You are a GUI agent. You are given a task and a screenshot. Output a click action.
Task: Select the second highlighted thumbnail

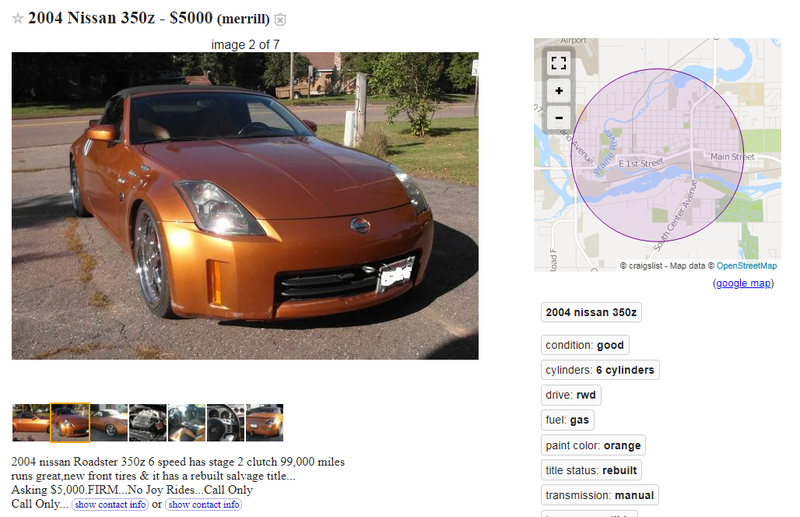[70, 423]
